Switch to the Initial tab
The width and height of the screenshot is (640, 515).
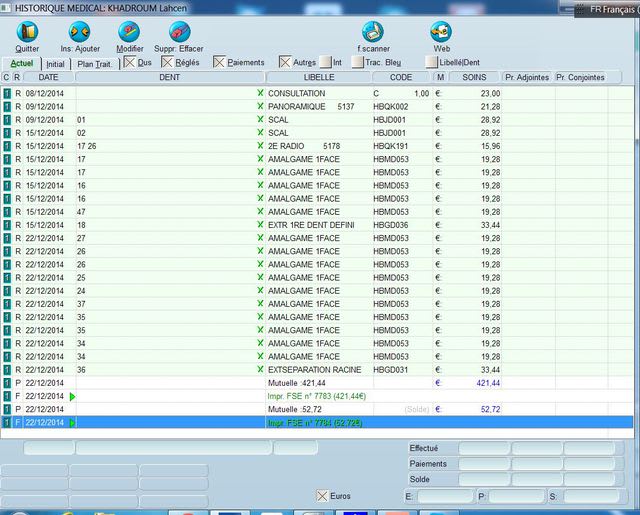(56, 64)
